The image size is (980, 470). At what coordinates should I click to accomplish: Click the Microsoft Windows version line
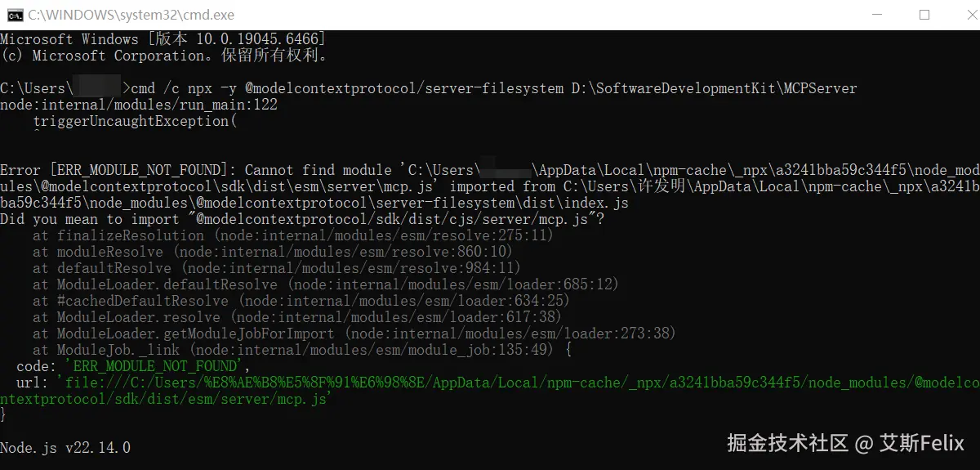click(163, 39)
